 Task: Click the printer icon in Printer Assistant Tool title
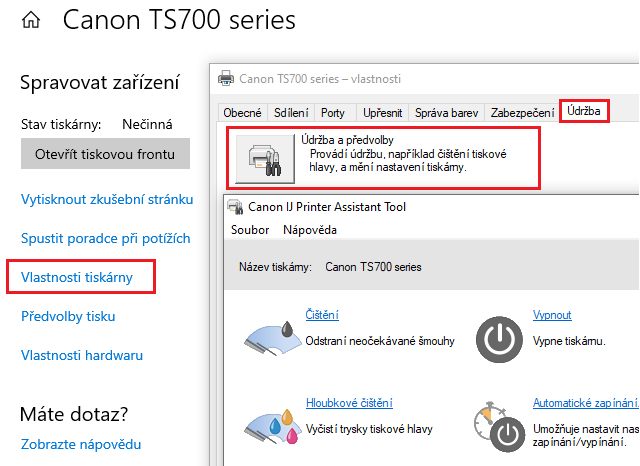tap(236, 207)
